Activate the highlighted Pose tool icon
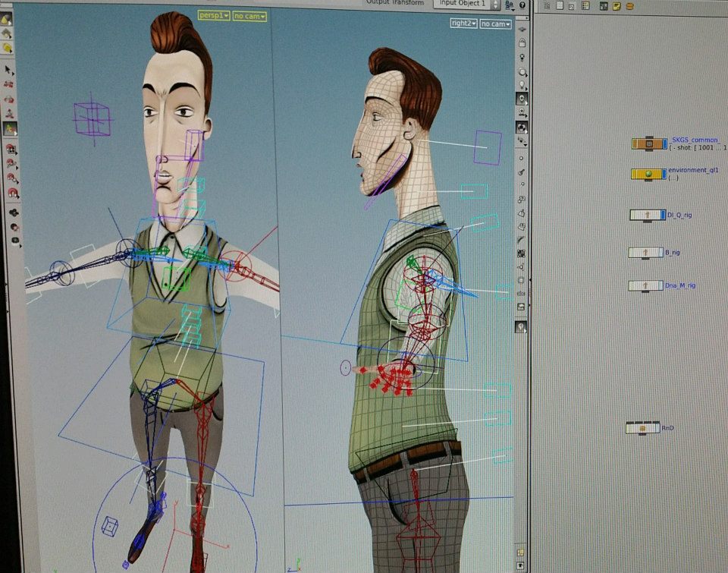 10,128
